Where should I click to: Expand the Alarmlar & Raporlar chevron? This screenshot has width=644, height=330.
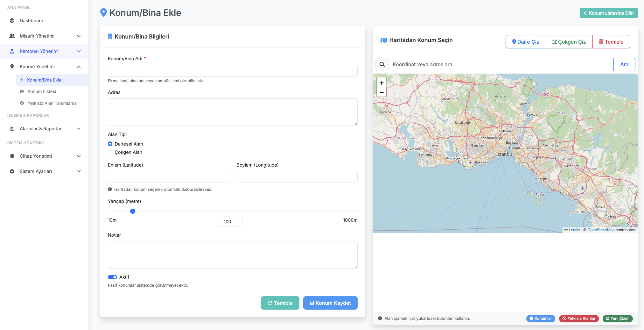79,129
